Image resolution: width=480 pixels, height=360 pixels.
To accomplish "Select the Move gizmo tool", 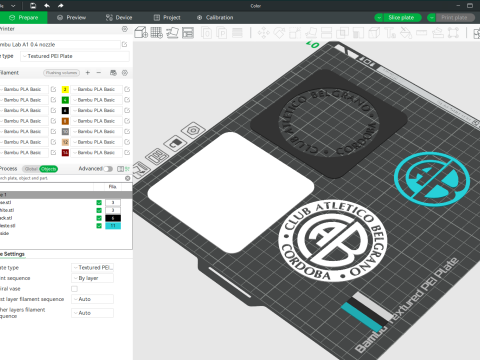I will pos(263,33).
